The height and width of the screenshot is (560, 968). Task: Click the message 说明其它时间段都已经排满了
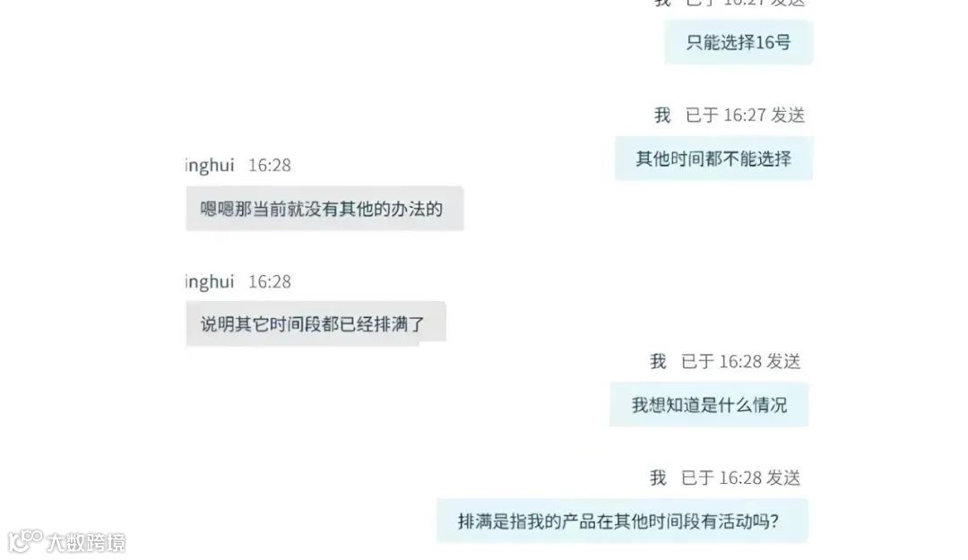pos(315,324)
